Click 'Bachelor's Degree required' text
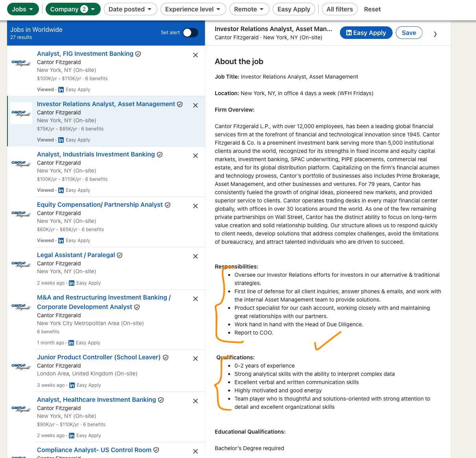The width and height of the screenshot is (476, 458). [x=249, y=448]
